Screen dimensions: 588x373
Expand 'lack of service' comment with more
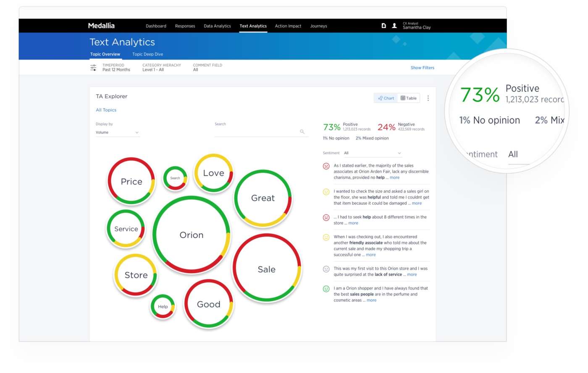(x=412, y=274)
